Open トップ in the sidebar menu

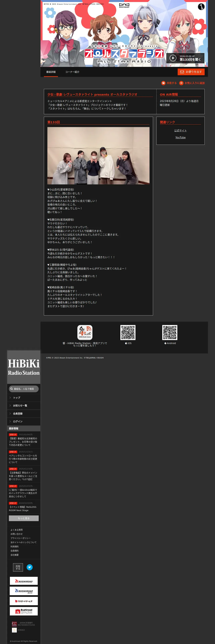[x=24, y=398]
